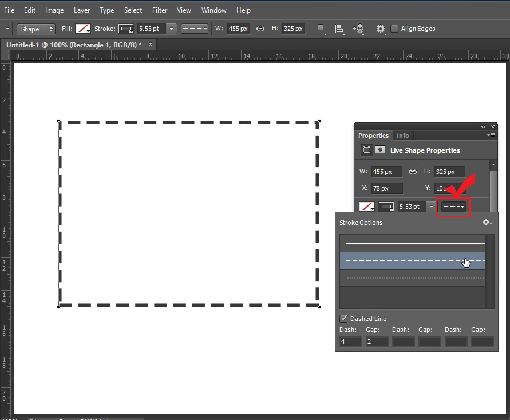510x420 pixels.
Task: Open stroke width dropdown in Properties panel
Action: pos(431,207)
